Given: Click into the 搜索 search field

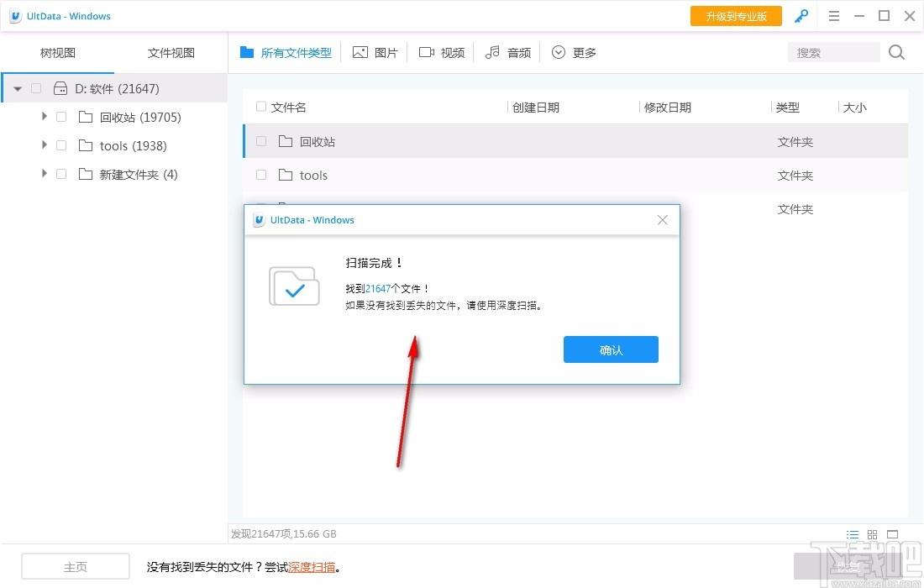Looking at the screenshot, I should click(833, 52).
